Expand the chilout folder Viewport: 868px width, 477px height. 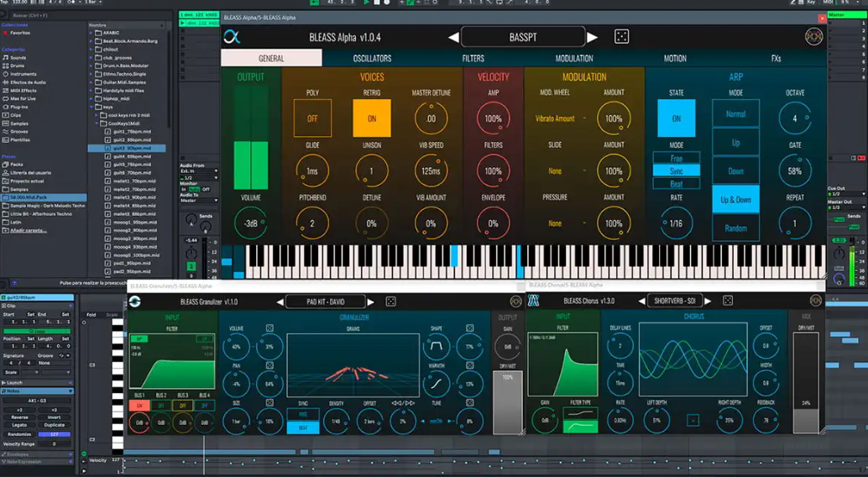coord(92,50)
